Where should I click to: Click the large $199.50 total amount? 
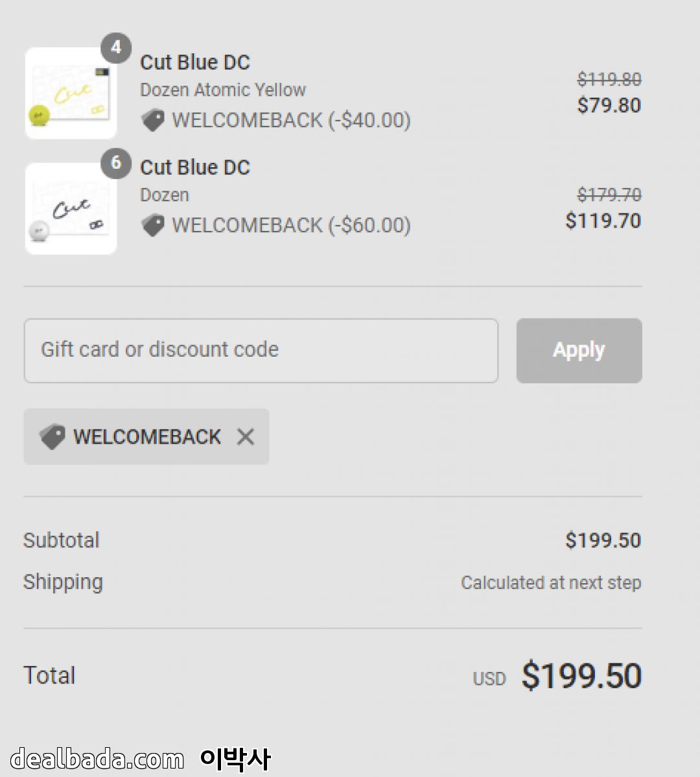(581, 676)
